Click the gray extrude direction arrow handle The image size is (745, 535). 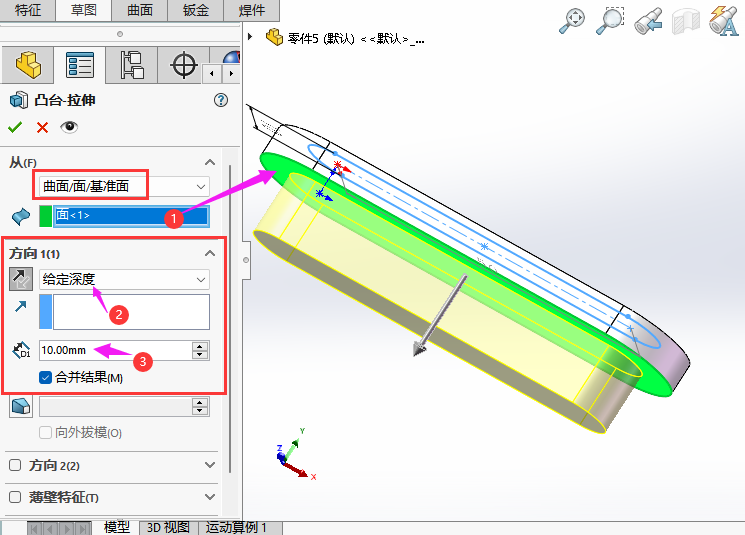click(440, 315)
